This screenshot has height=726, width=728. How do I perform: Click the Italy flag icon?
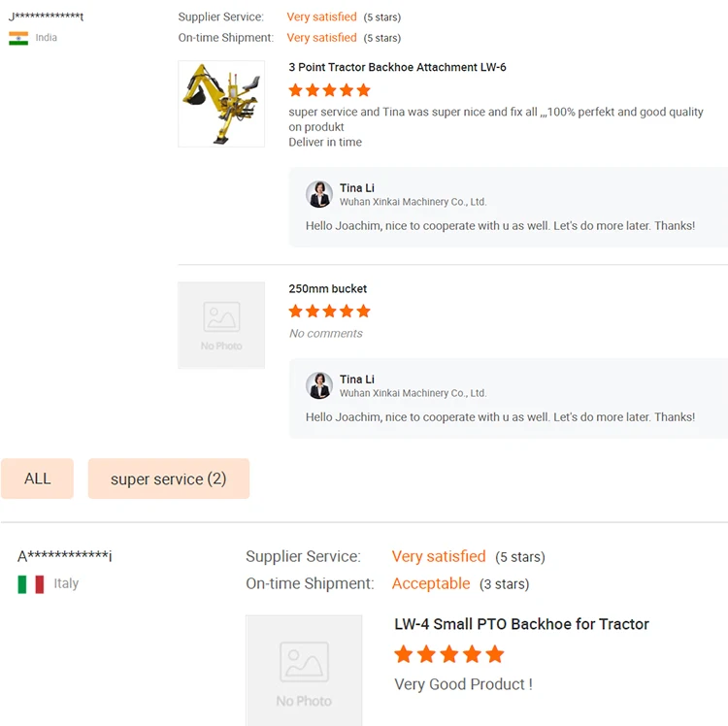(x=31, y=584)
